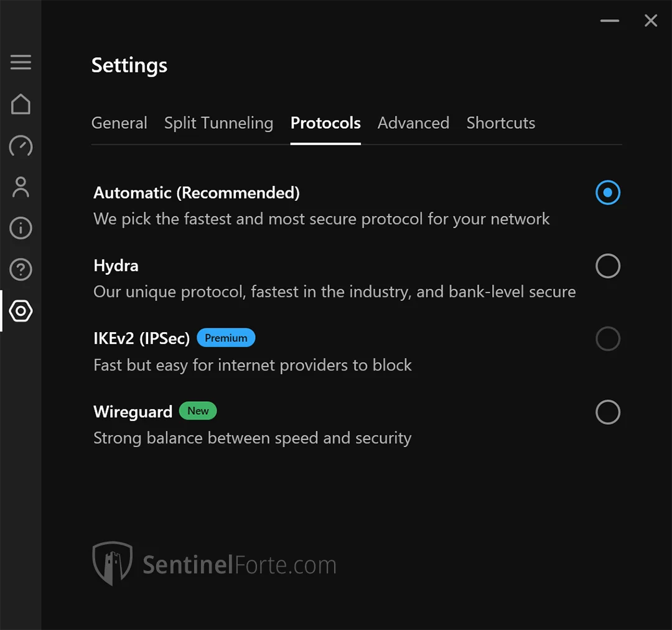The width and height of the screenshot is (672, 630).
Task: Click the Protocols tab
Action: (325, 123)
